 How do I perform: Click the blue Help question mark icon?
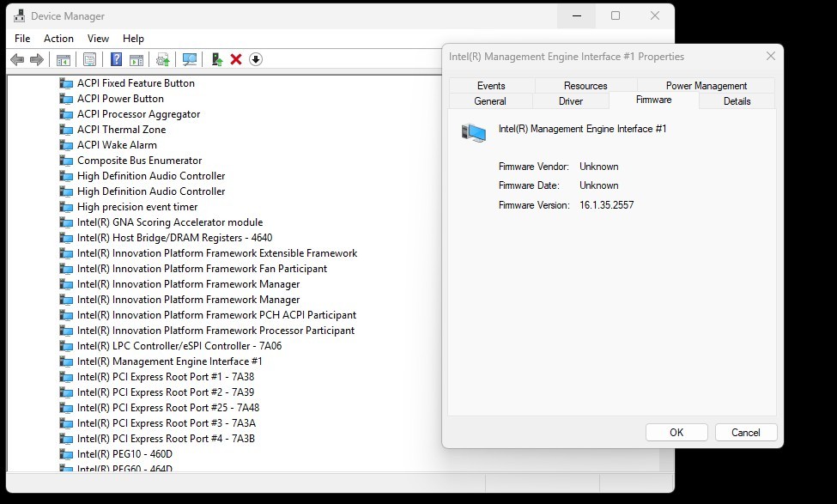[116, 59]
